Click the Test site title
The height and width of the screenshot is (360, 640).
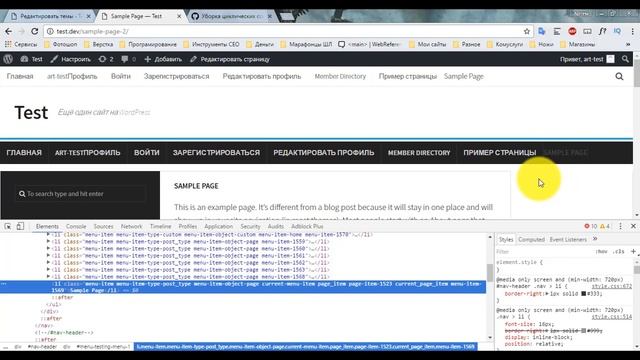click(31, 112)
